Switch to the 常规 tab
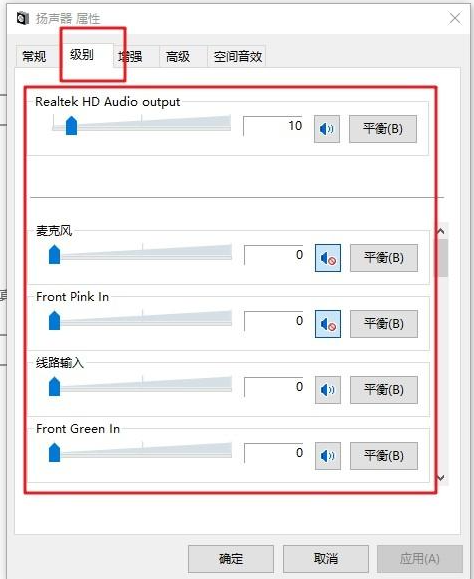Image resolution: width=474 pixels, height=579 pixels. click(35, 56)
